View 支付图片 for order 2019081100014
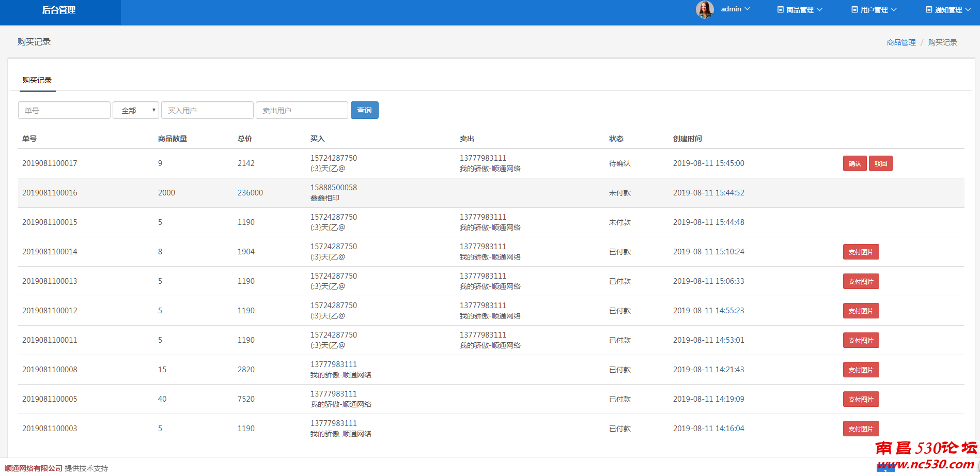The height and width of the screenshot is (472, 980). point(861,252)
